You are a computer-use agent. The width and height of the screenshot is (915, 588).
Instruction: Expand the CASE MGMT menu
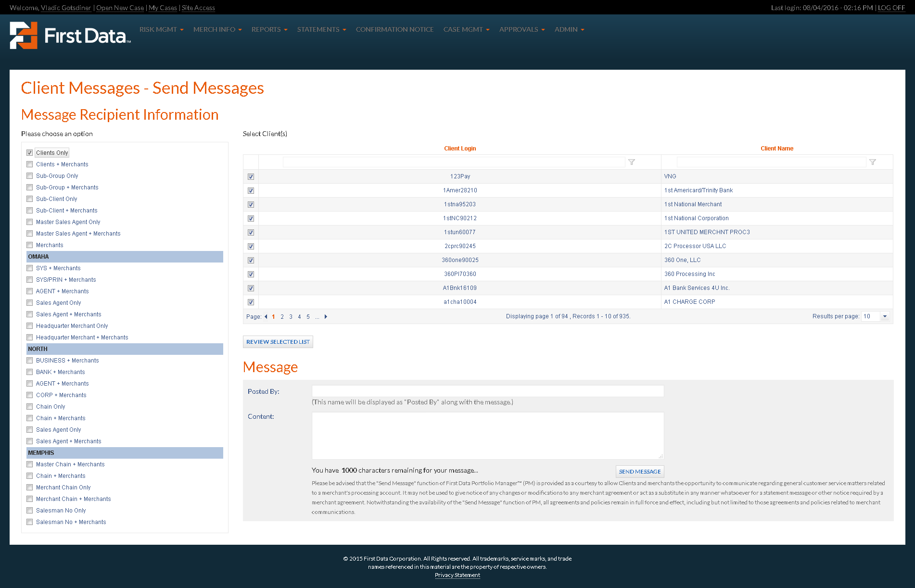click(466, 29)
